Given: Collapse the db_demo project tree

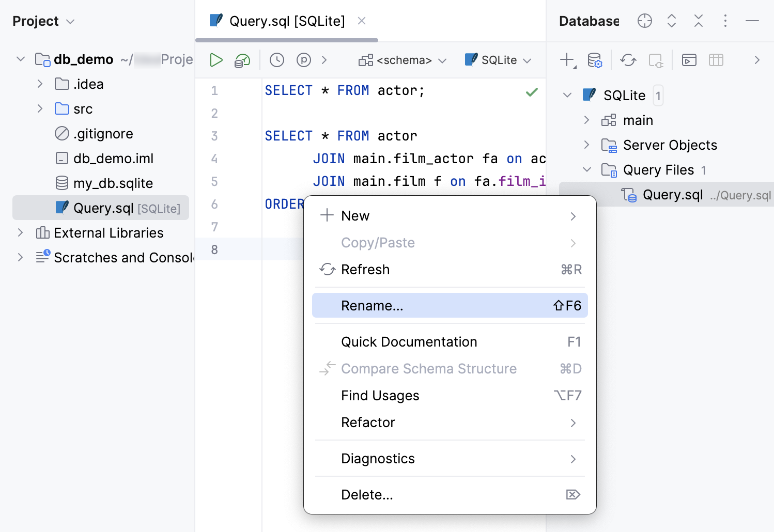Looking at the screenshot, I should [20, 59].
